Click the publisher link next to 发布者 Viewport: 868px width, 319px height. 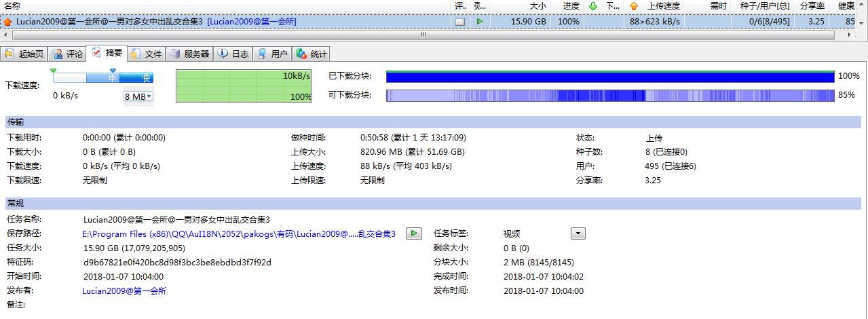pos(124,291)
